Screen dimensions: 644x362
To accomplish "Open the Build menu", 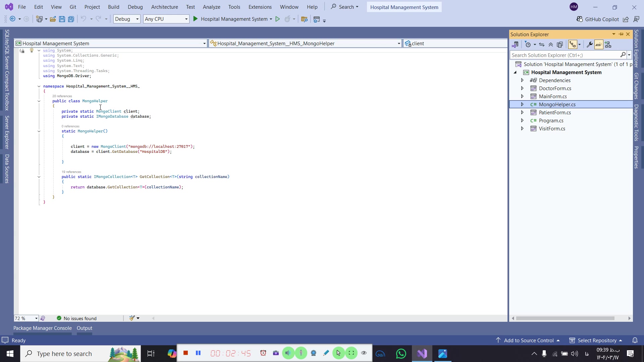I will (113, 7).
